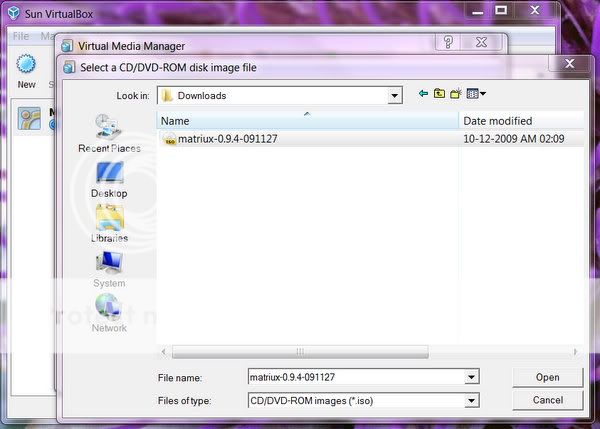Select the matriux-0.9.4-091127 iso file icon

point(169,139)
